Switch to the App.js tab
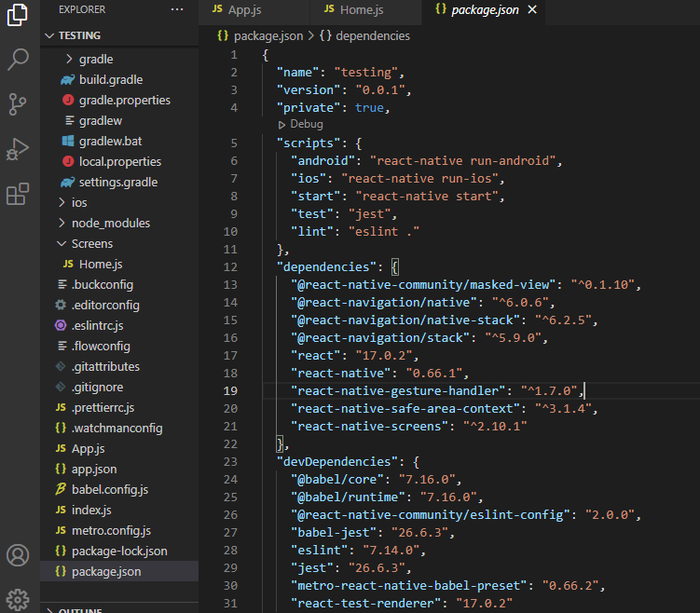This screenshot has height=613, width=700. tap(254, 10)
